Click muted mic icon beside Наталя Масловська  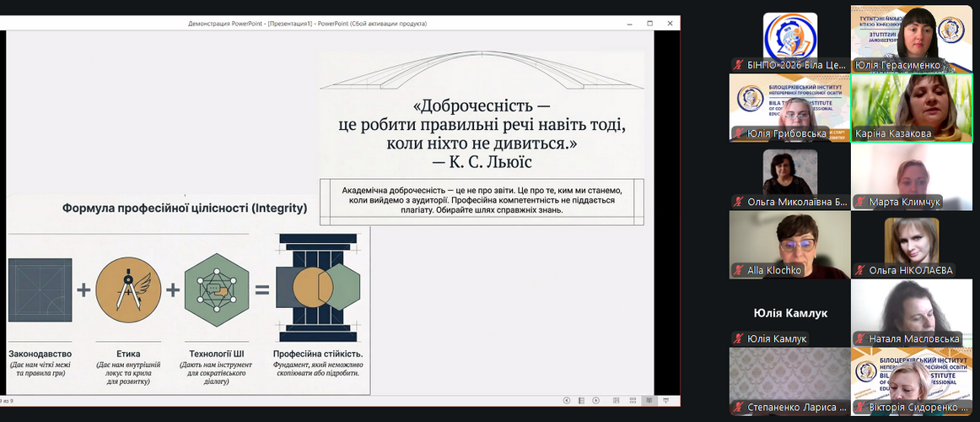pos(860,339)
